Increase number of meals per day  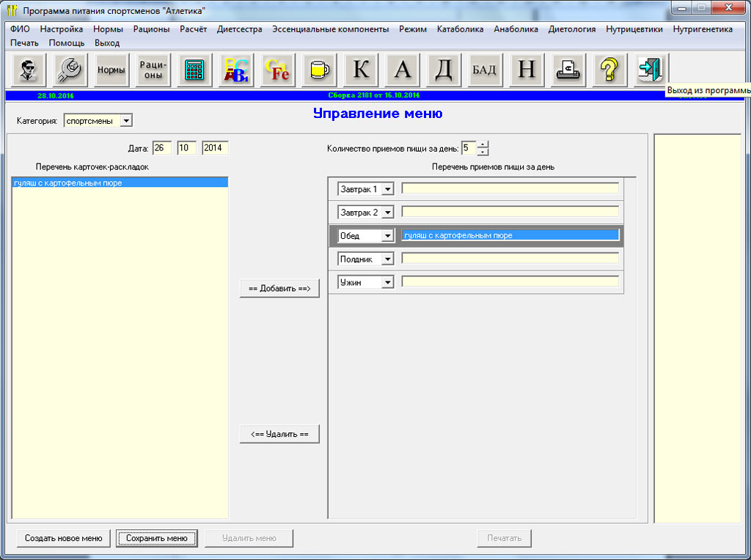(483, 144)
